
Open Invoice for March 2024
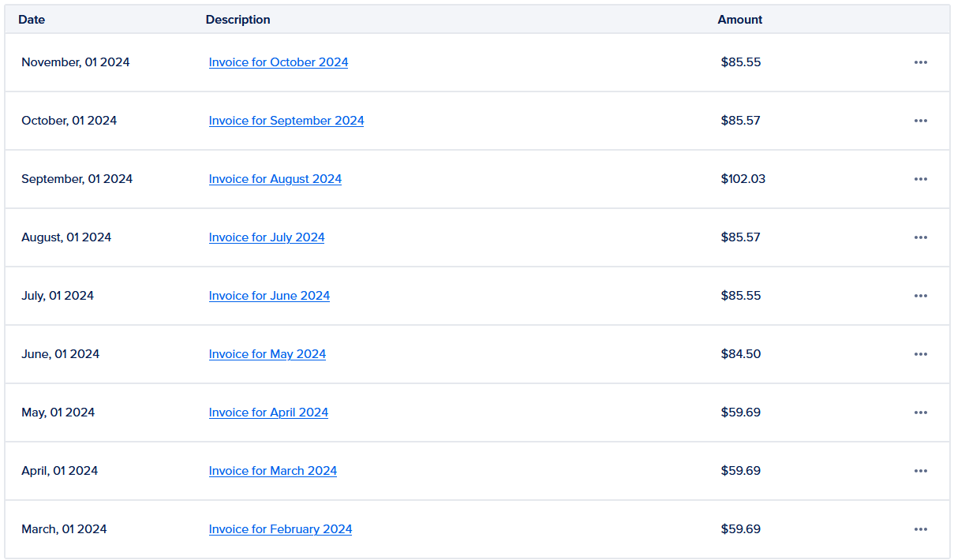click(x=272, y=471)
